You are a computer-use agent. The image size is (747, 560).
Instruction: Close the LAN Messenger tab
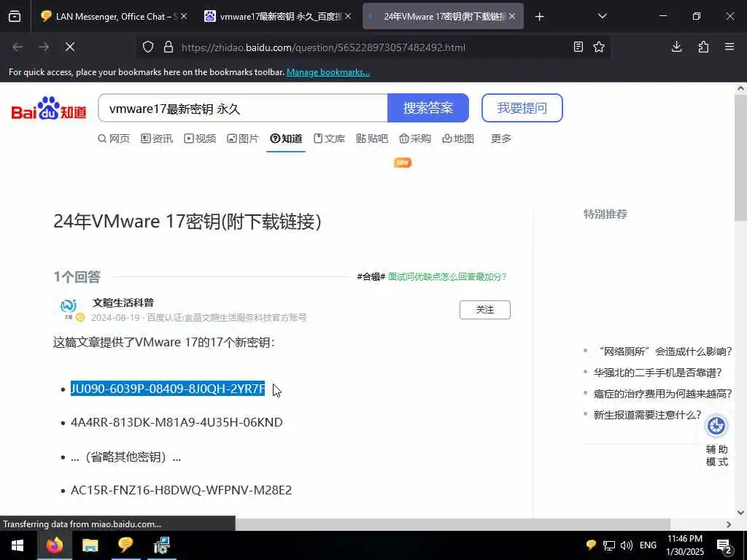[184, 16]
